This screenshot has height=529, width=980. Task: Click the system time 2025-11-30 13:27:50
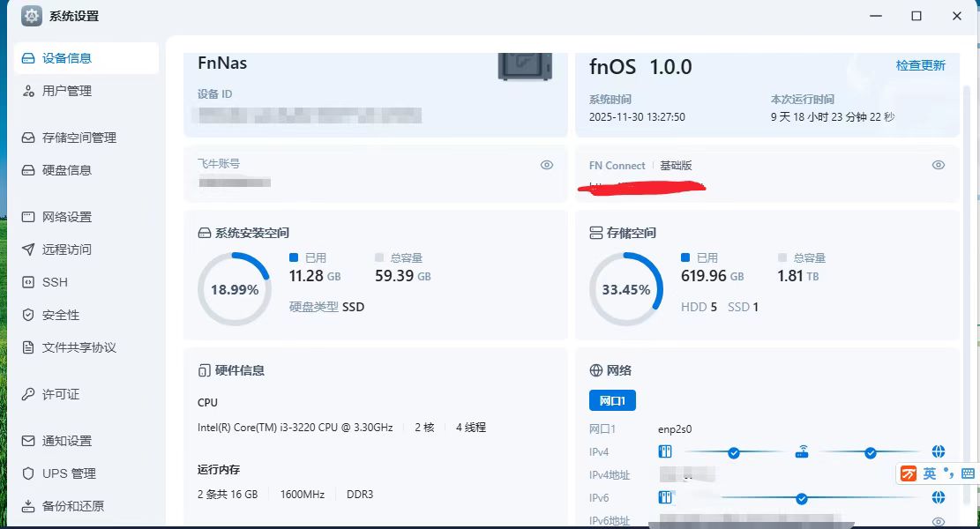click(x=637, y=116)
